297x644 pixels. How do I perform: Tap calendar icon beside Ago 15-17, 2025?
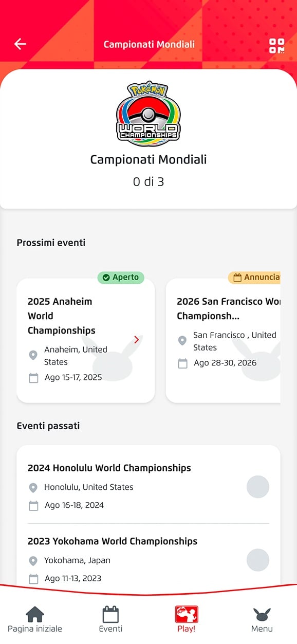click(x=33, y=378)
